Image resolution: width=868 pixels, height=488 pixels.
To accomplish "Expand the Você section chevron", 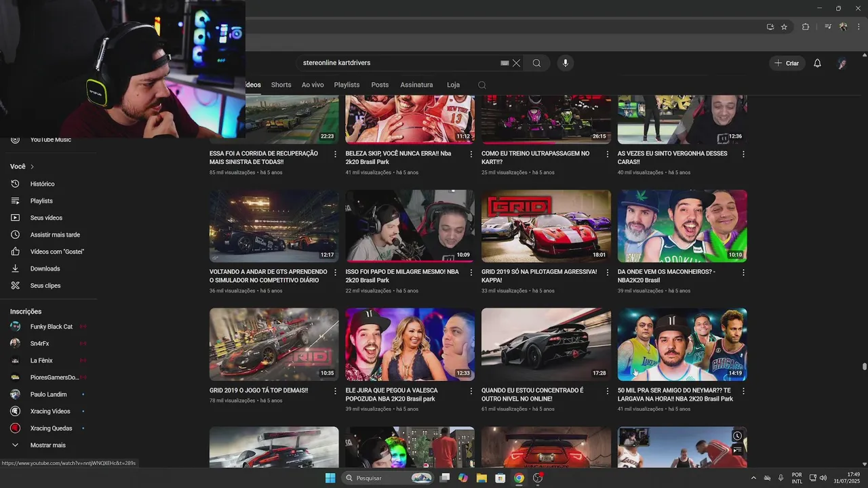I will click(x=32, y=167).
